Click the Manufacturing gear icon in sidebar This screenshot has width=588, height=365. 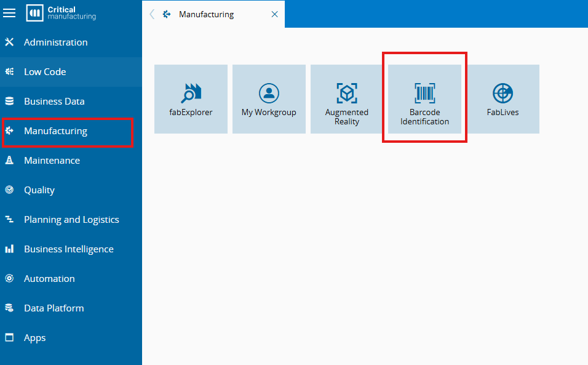(x=9, y=130)
